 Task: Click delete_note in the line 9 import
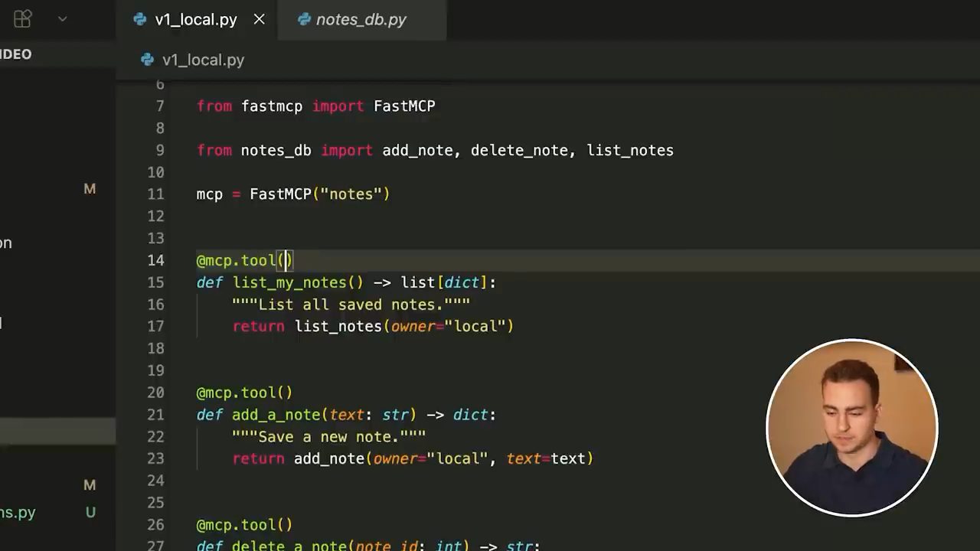click(520, 151)
